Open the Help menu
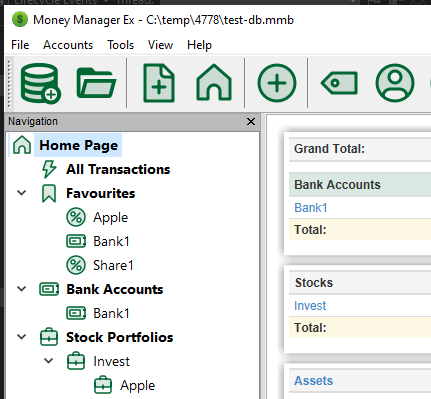This screenshot has height=399, width=431. tap(199, 45)
